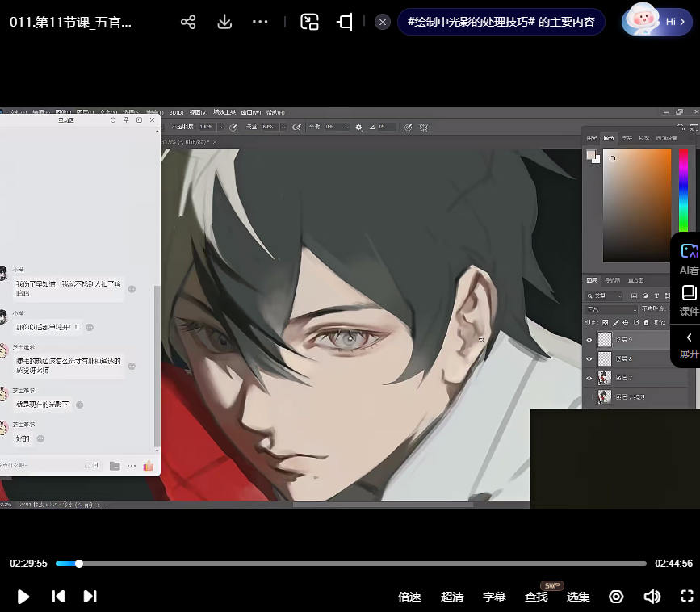This screenshot has width=700, height=612.
Task: Mute the video with the speaker icon
Action: pyautogui.click(x=652, y=597)
